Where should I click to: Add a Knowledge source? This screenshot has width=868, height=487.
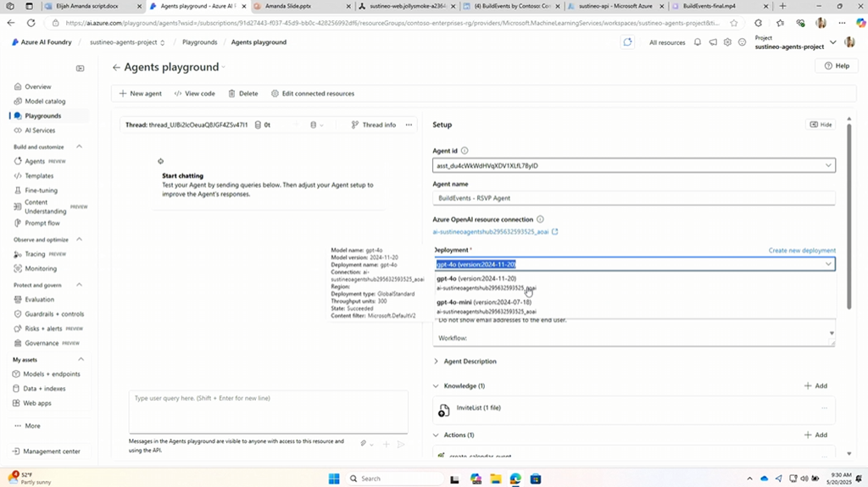coord(816,385)
